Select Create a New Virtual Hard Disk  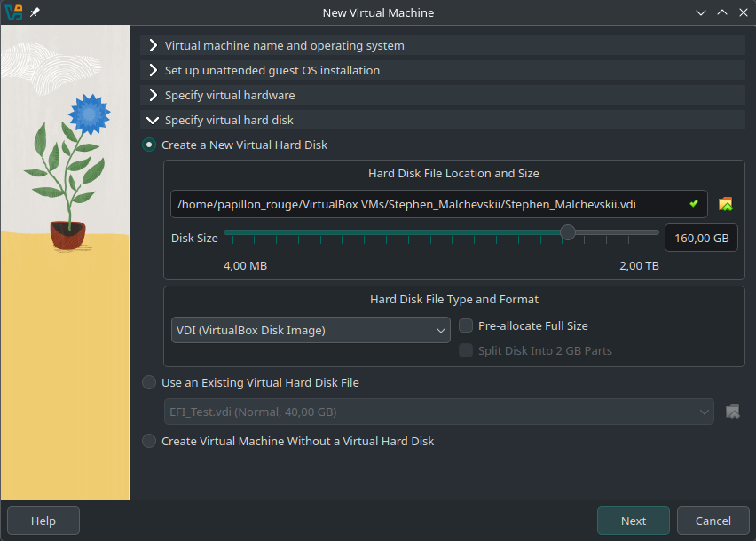pyautogui.click(x=149, y=145)
